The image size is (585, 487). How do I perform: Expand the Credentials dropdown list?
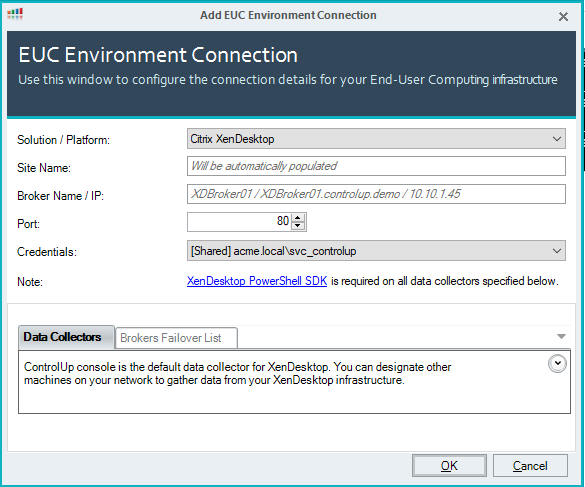[376, 251]
